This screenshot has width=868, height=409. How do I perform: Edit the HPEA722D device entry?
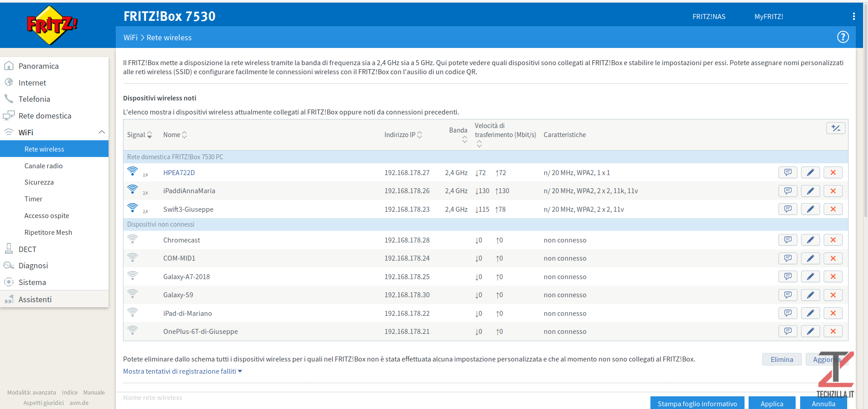click(x=810, y=172)
